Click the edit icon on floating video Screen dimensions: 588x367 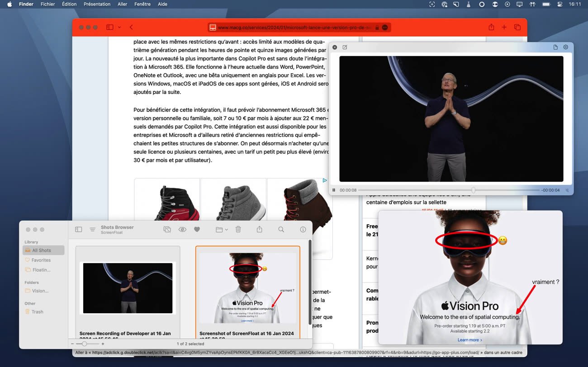[x=345, y=47]
